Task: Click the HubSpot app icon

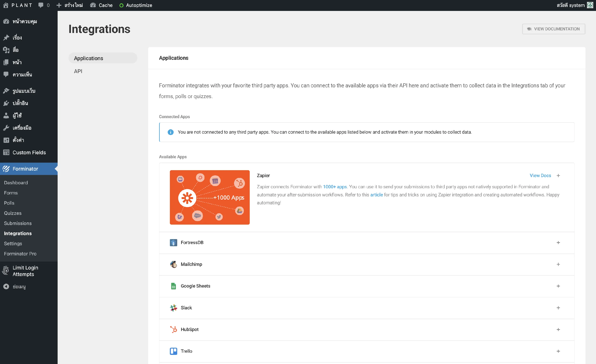Action: point(173,329)
